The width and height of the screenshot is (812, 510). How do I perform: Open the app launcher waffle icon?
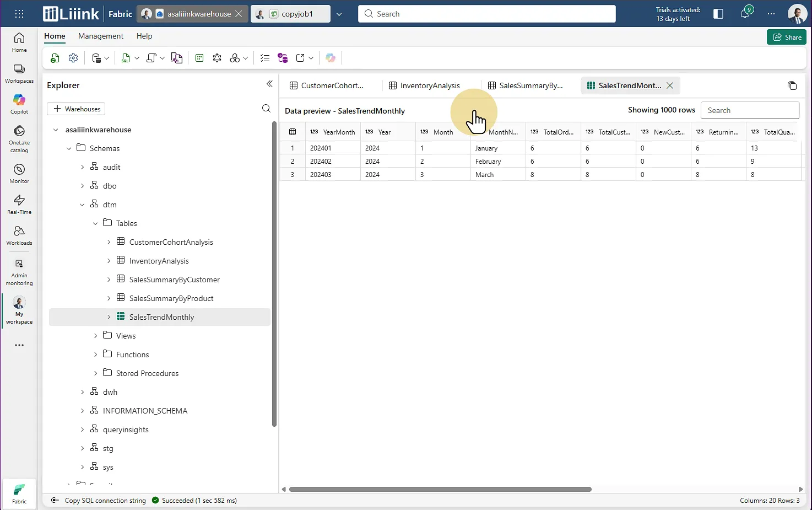click(x=19, y=14)
